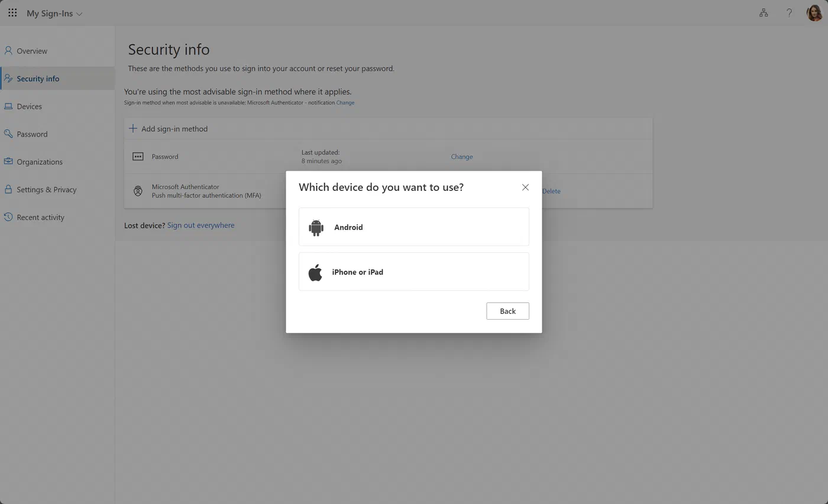828x504 pixels.
Task: Click 'Which device do you want to use?' title
Action: click(x=381, y=187)
